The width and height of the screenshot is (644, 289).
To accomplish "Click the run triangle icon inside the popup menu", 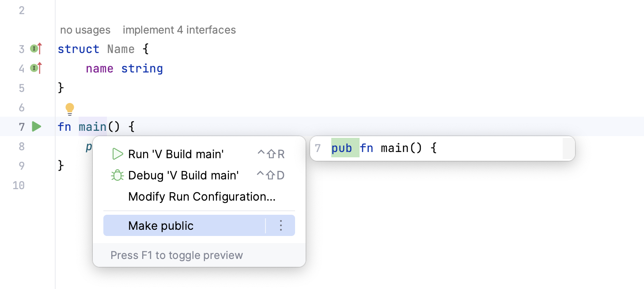I will 117,154.
